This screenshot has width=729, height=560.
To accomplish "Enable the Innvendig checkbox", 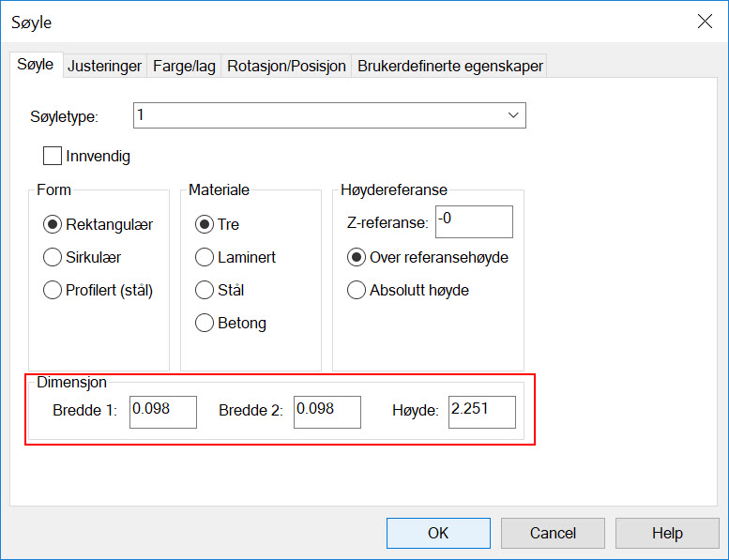I will point(53,156).
